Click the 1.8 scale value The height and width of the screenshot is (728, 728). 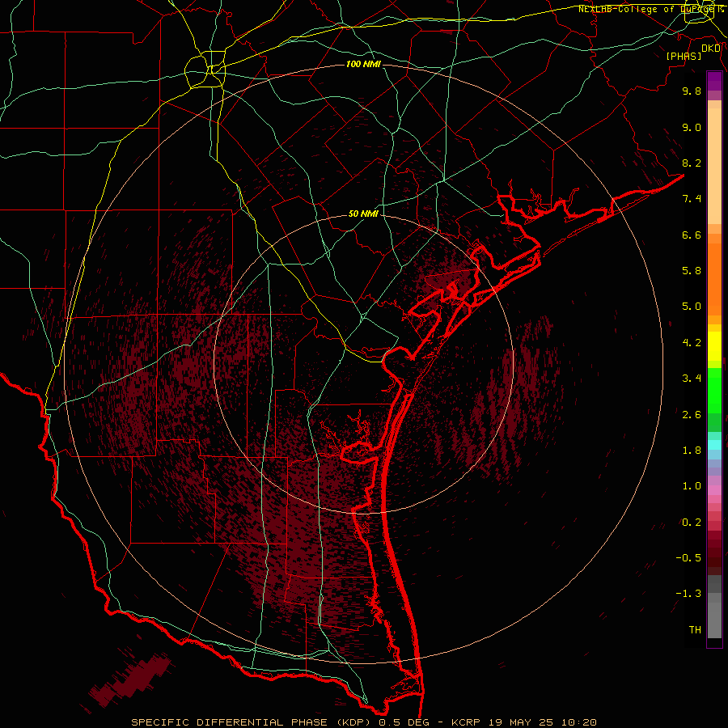692,451
